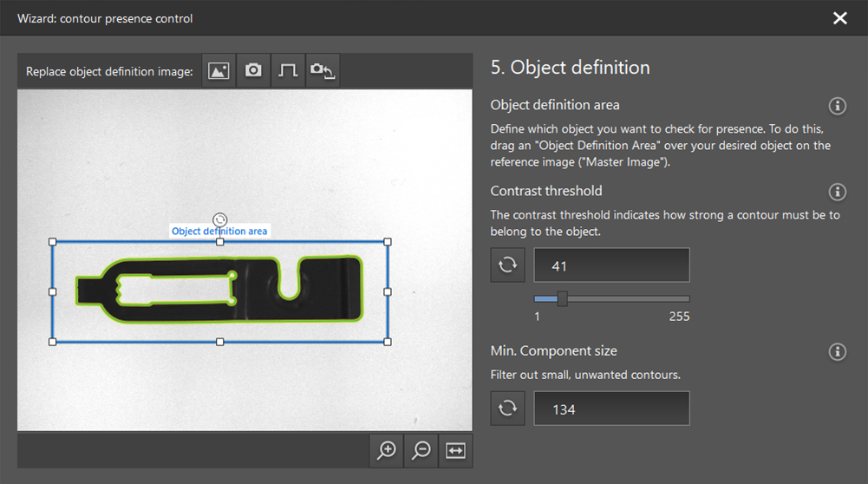Load object definition image from file
Image resolution: width=868 pixels, height=484 pixels.
219,71
